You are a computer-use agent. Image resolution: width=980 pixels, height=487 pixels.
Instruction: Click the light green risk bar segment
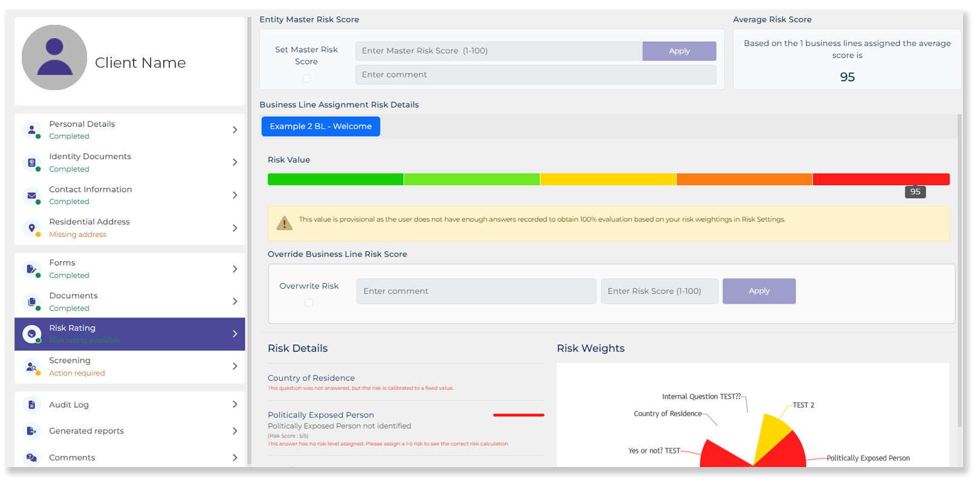(x=472, y=179)
